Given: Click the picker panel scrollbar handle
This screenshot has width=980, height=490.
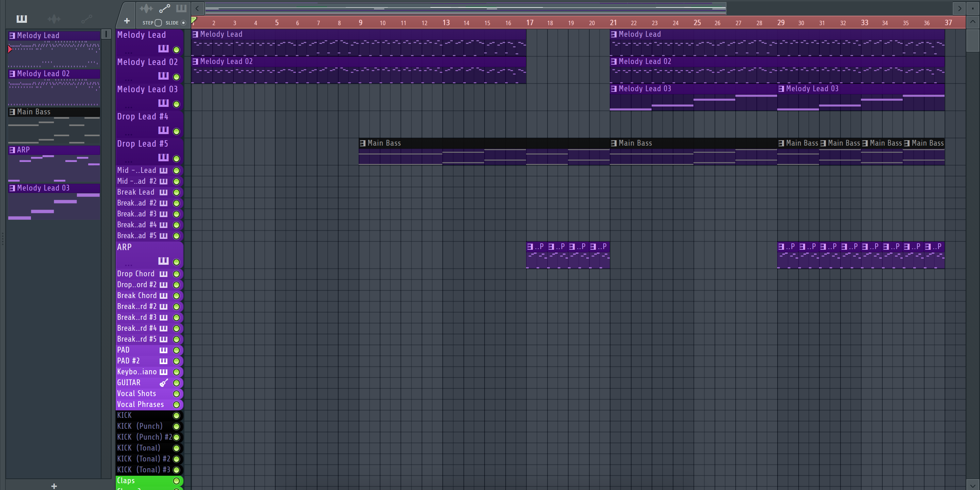Looking at the screenshot, I should [106, 34].
